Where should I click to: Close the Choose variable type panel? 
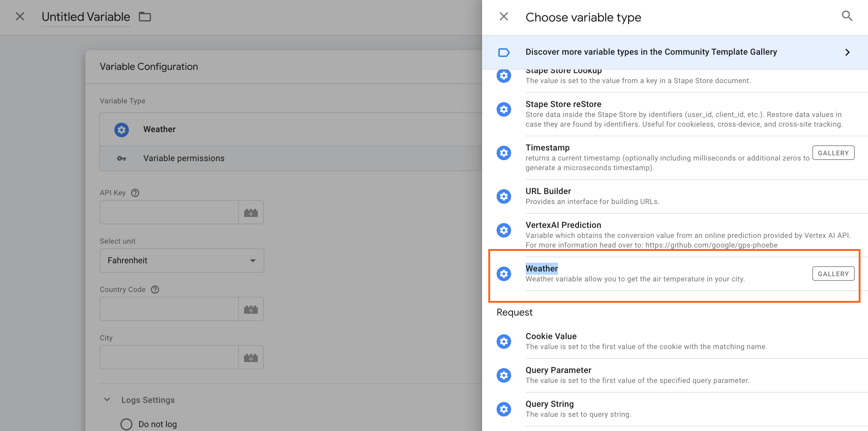[504, 16]
